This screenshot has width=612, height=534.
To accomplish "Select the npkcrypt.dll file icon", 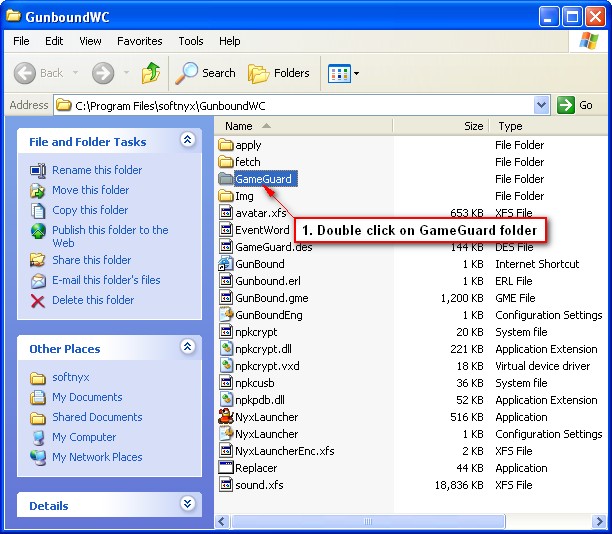I will coord(226,349).
